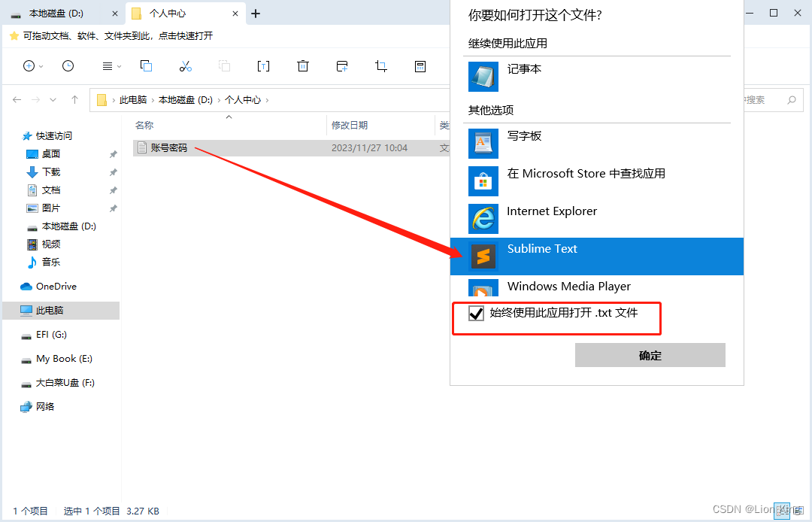Click the rename toolbar icon
Viewport: 812px width, 522px height.
[264, 65]
